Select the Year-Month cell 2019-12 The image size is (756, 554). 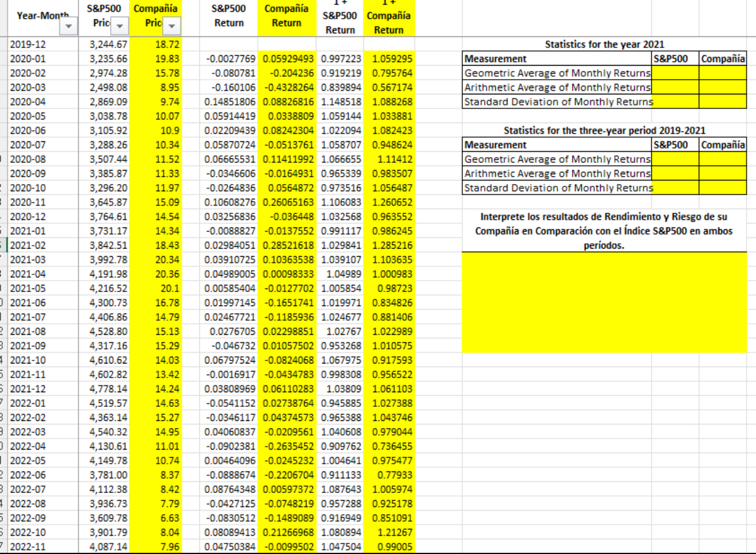43,44
